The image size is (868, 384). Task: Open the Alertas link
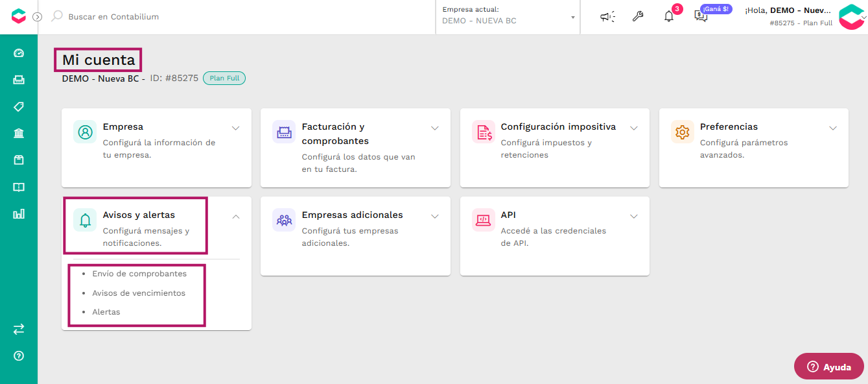click(106, 312)
